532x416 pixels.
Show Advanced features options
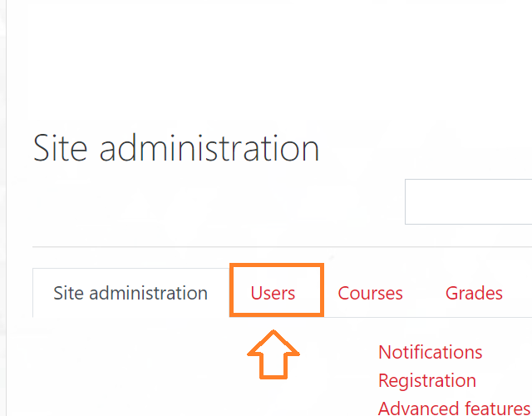point(454,408)
